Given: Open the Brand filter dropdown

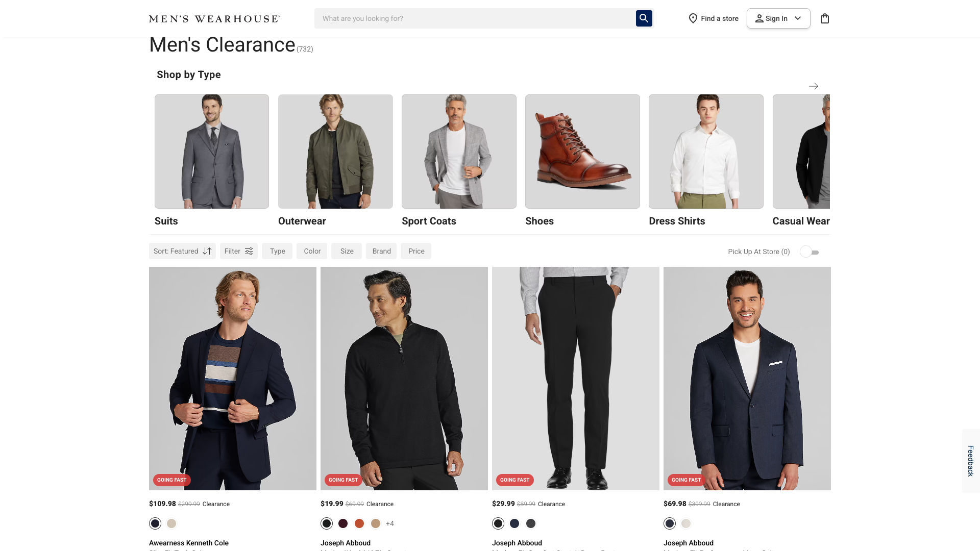Looking at the screenshot, I should pos(381,251).
